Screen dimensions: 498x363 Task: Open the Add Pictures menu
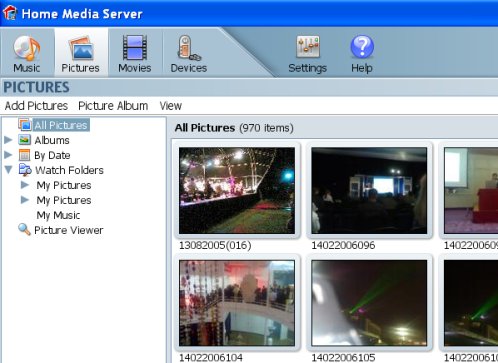[36, 106]
